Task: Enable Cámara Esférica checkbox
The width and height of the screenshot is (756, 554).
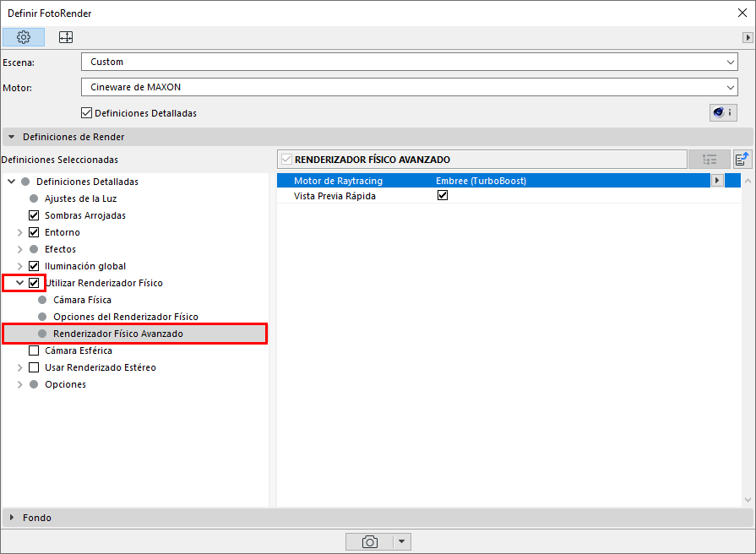Action: tap(34, 350)
